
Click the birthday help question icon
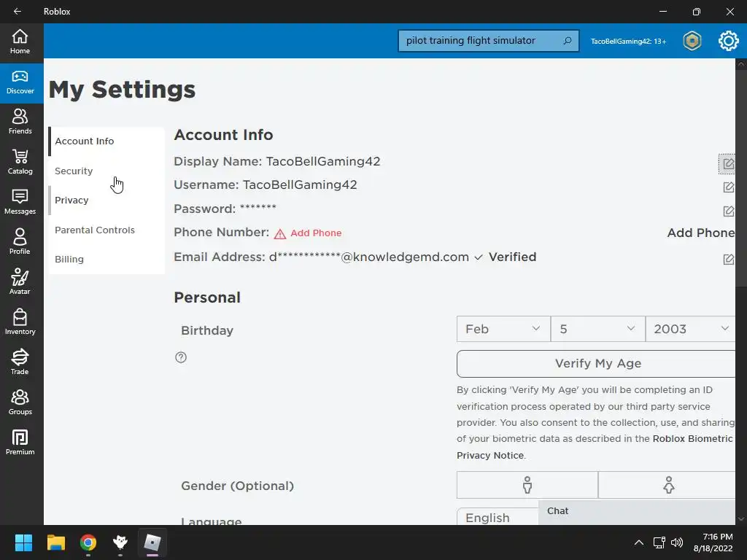click(x=181, y=357)
